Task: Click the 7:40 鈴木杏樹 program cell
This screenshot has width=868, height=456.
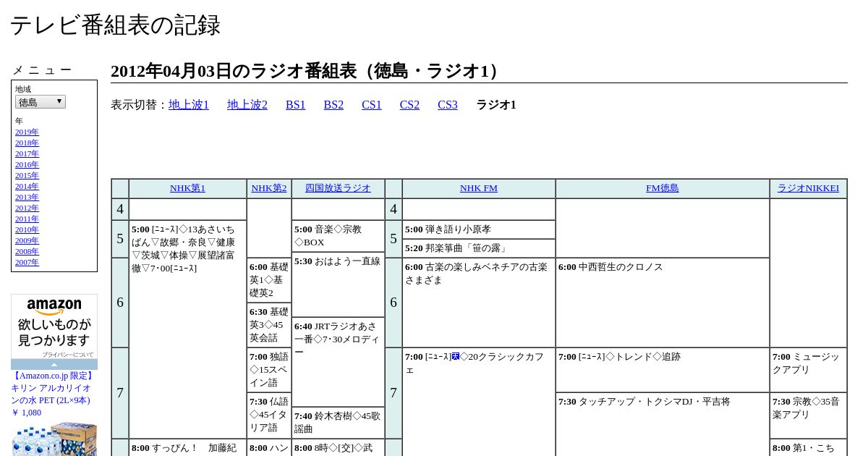Action: click(338, 423)
